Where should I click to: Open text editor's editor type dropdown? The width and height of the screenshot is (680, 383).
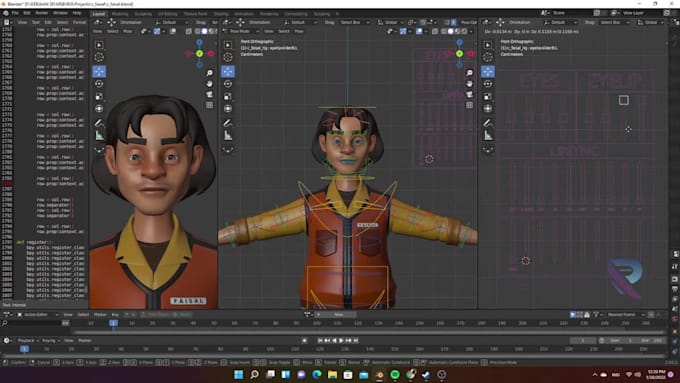coord(8,22)
